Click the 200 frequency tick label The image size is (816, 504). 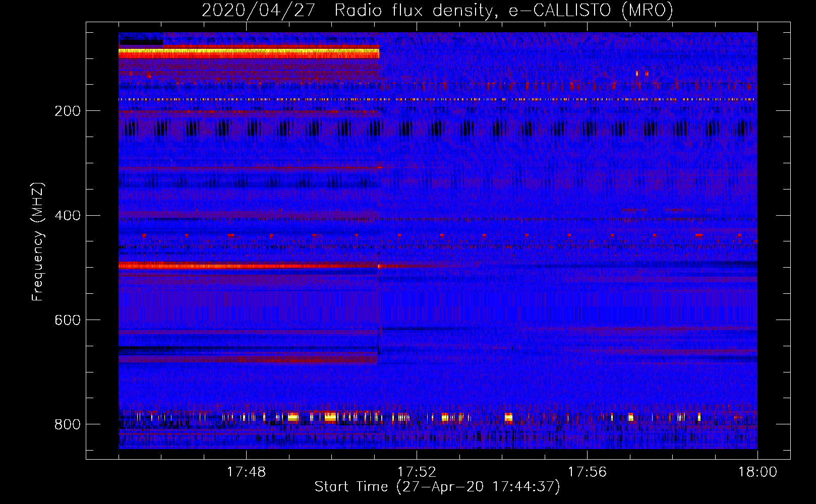[68, 111]
